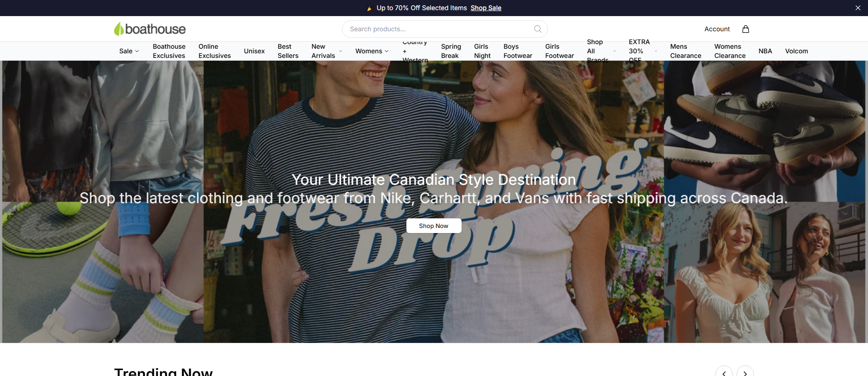
Task: Click 'Up to 70% Off Selected Items' text
Action: pos(422,8)
